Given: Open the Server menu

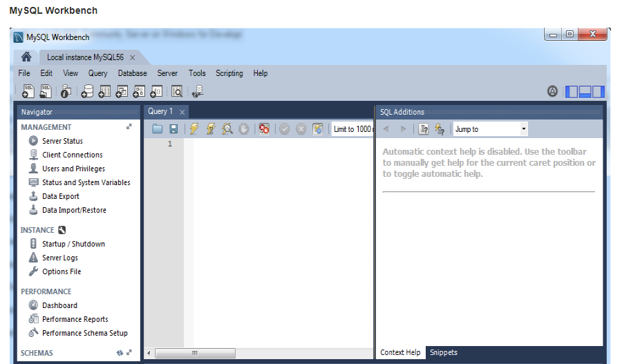Looking at the screenshot, I should (x=167, y=73).
